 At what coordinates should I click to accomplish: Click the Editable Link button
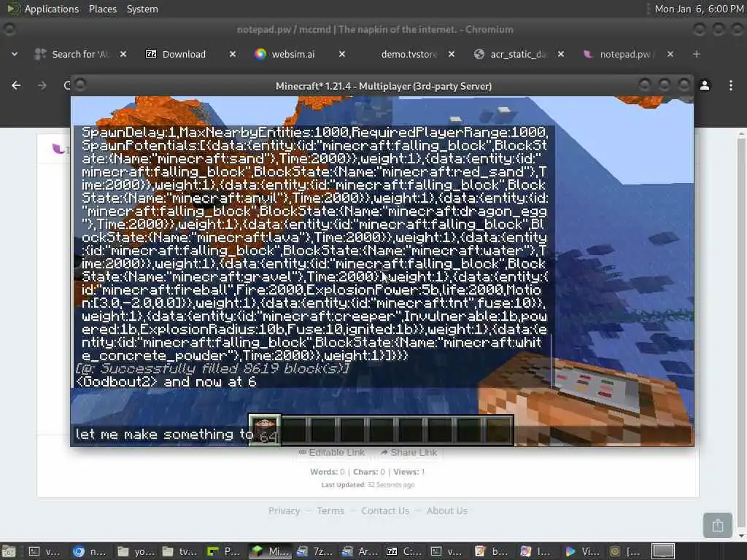(x=332, y=452)
